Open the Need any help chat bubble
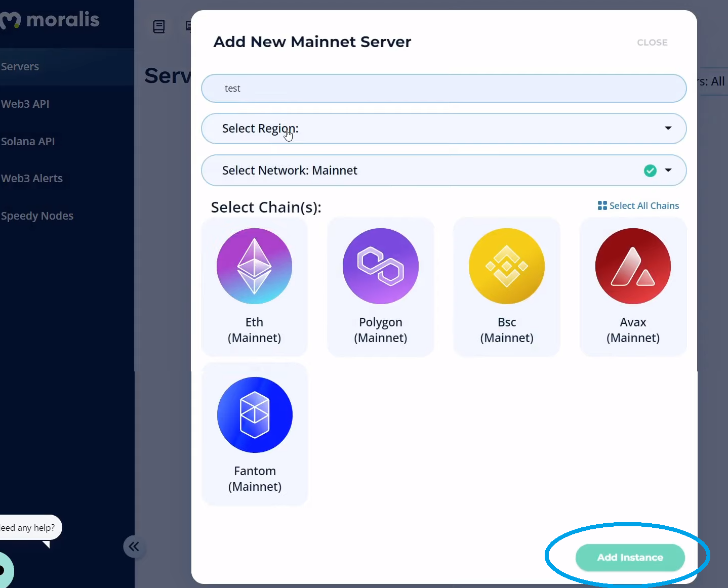Viewport: 728px width, 588px height. coord(30,527)
